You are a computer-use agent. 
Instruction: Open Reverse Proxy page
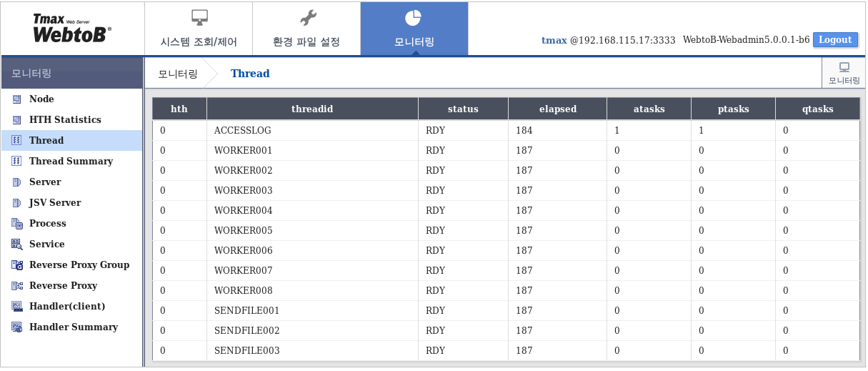click(71, 286)
